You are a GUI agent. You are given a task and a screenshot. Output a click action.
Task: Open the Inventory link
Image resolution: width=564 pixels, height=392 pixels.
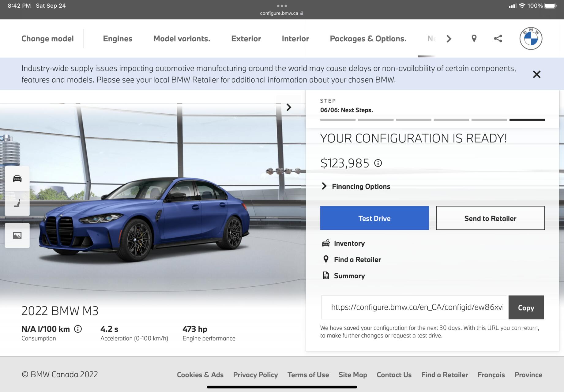click(349, 243)
